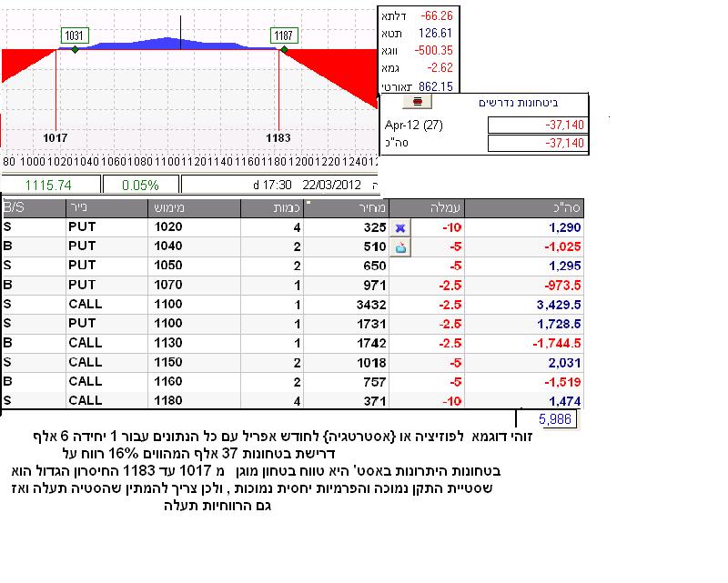Click the מימוש strike column header
Viewport: 728px width, 583px height.
(x=193, y=207)
